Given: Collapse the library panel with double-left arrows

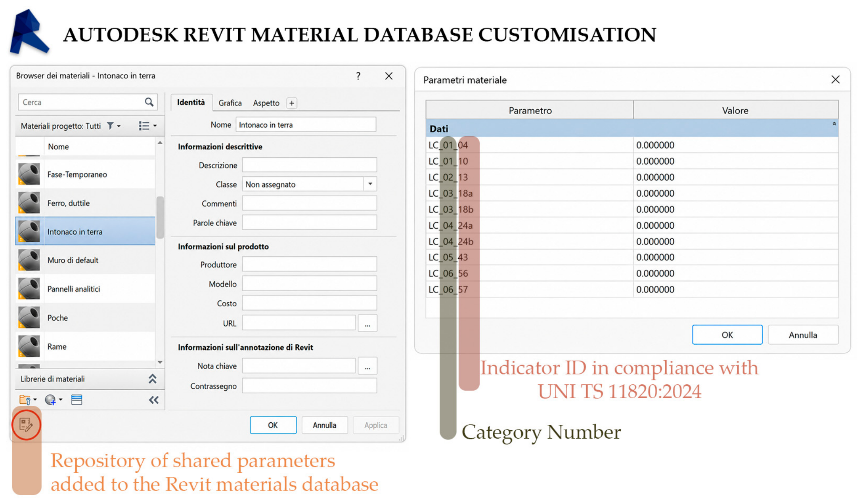Looking at the screenshot, I should tap(153, 400).
